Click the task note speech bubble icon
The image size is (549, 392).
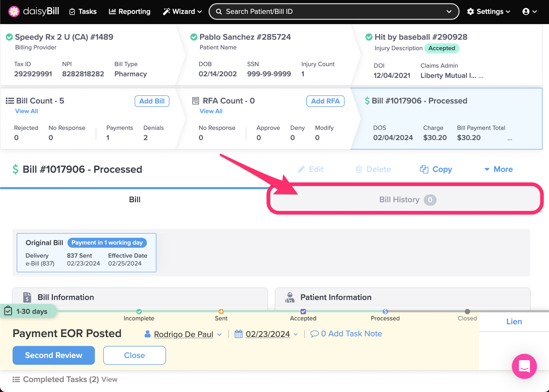(x=314, y=334)
